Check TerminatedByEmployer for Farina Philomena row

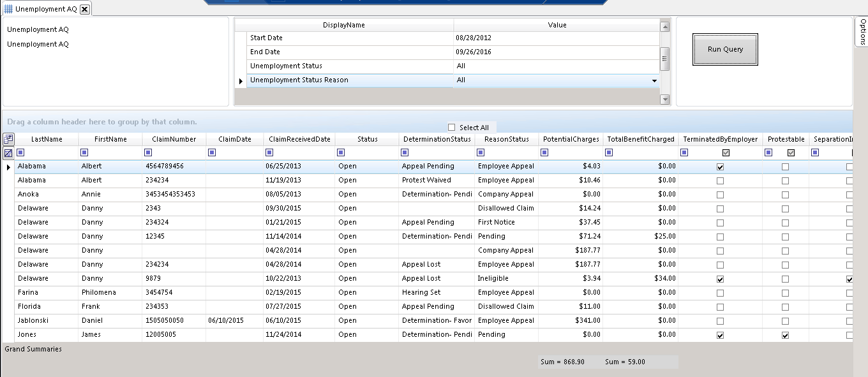coord(721,293)
